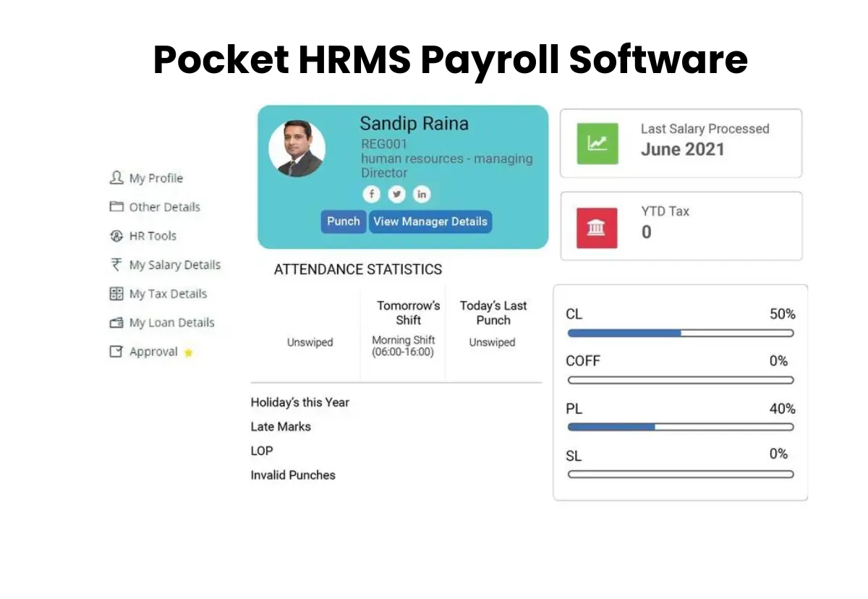
Task: Click the HR Tools headset icon
Action: coord(116,236)
